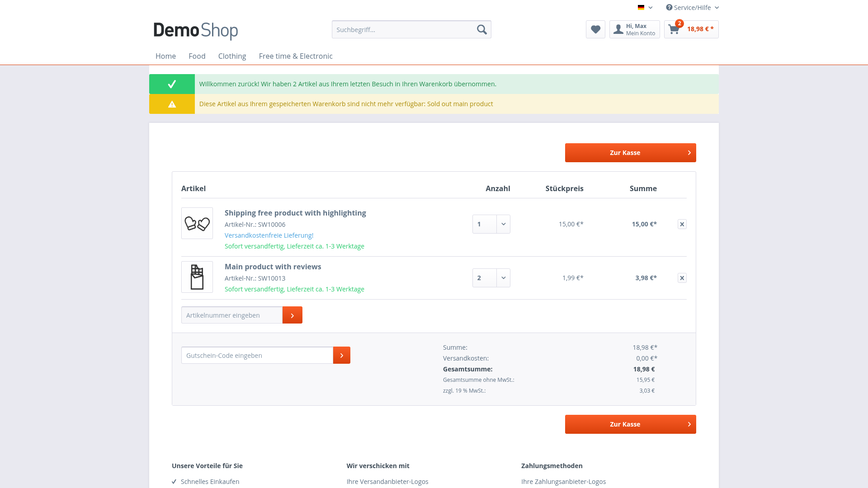Focus the Gutschein-Code eingeben field

tap(257, 355)
